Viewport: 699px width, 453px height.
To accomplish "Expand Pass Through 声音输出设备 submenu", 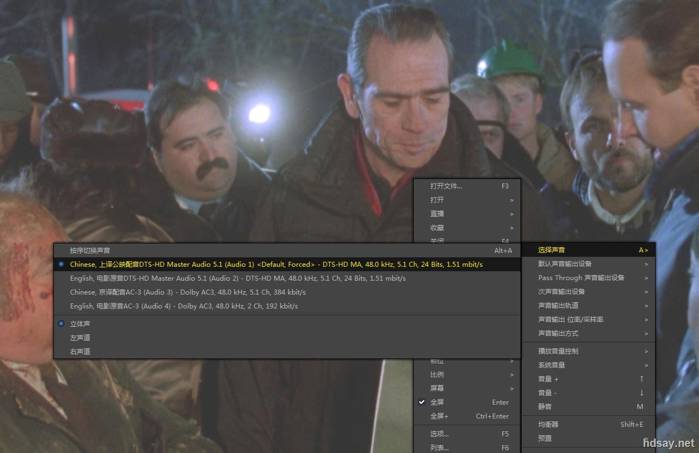I will click(x=588, y=278).
